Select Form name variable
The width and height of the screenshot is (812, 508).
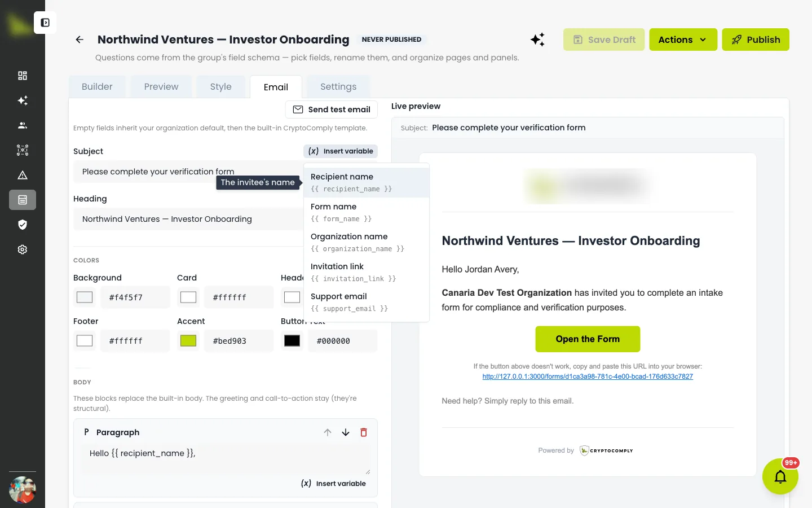point(367,212)
